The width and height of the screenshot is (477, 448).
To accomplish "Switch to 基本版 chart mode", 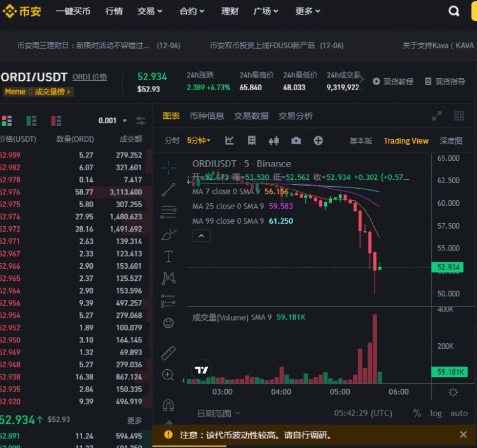I will point(361,140).
